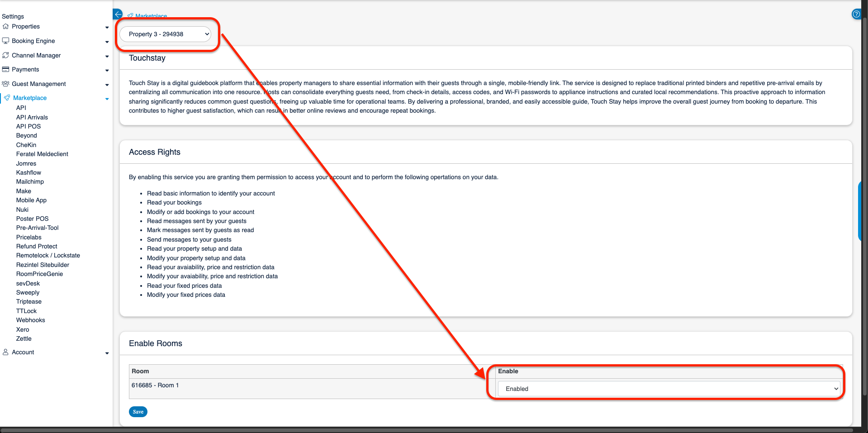Screen dimensions: 868x433
Task: Open the Property 3 - 294938 dropdown
Action: [x=166, y=34]
